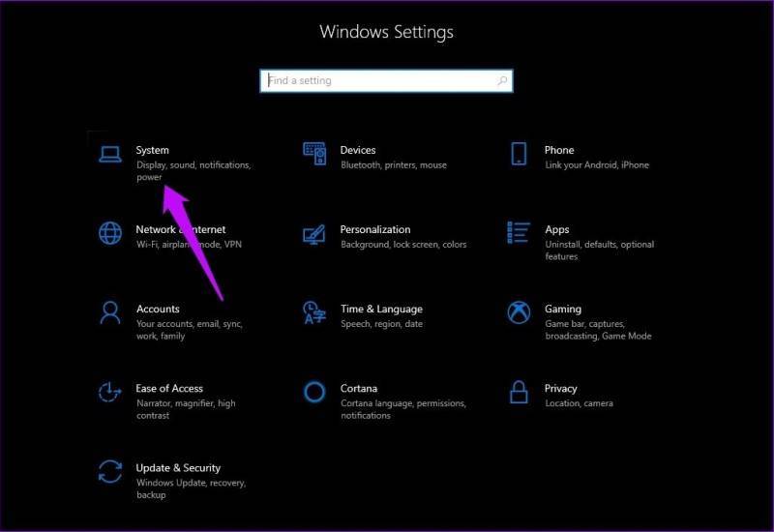Click the search magnifier icon
Viewport: 774px width, 532px height.
502,80
